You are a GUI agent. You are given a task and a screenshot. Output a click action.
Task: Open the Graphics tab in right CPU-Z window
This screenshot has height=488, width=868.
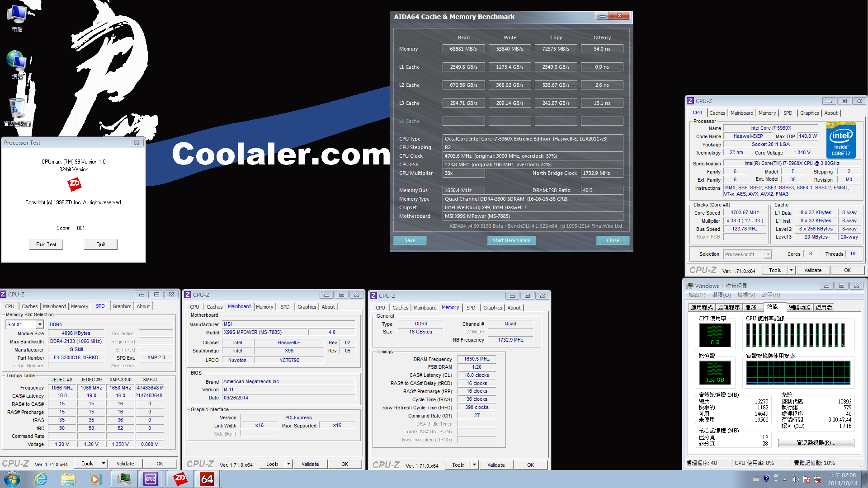809,113
